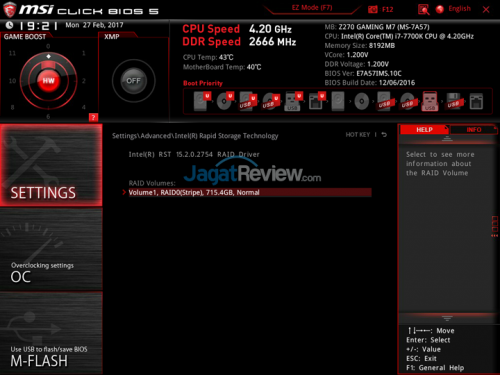Click 'Memory Size: 8192MB' text
The width and height of the screenshot is (500, 375).
coord(360,45)
